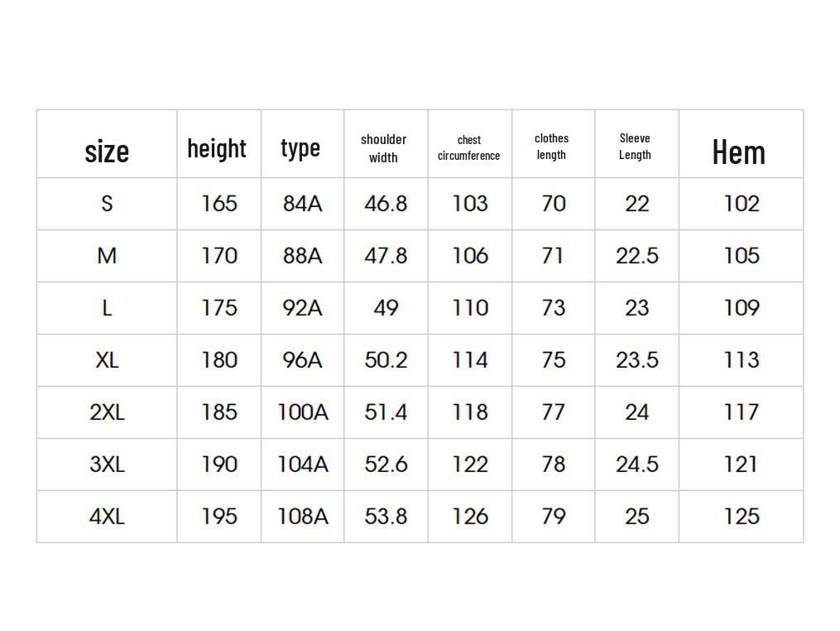Click shoulder width value 46.8
This screenshot has height=631, width=840.
pyautogui.click(x=386, y=204)
